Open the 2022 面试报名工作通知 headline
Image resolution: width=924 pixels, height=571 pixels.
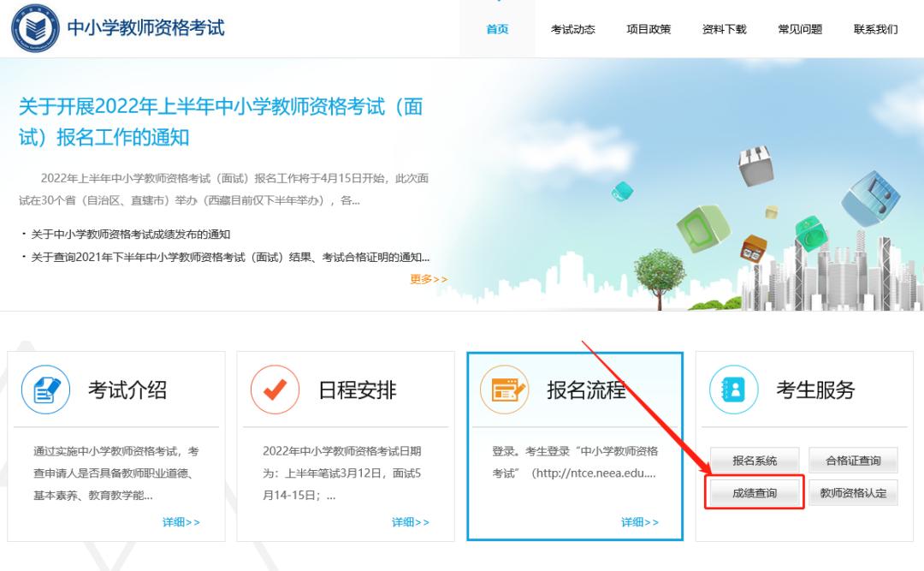224,120
